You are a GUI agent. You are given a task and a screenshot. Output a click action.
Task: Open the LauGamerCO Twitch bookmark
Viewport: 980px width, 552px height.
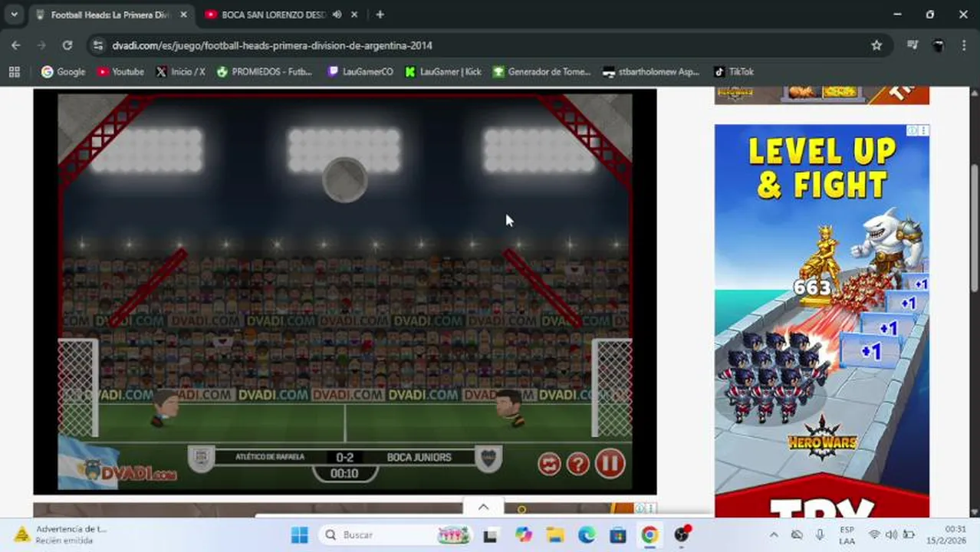point(360,71)
